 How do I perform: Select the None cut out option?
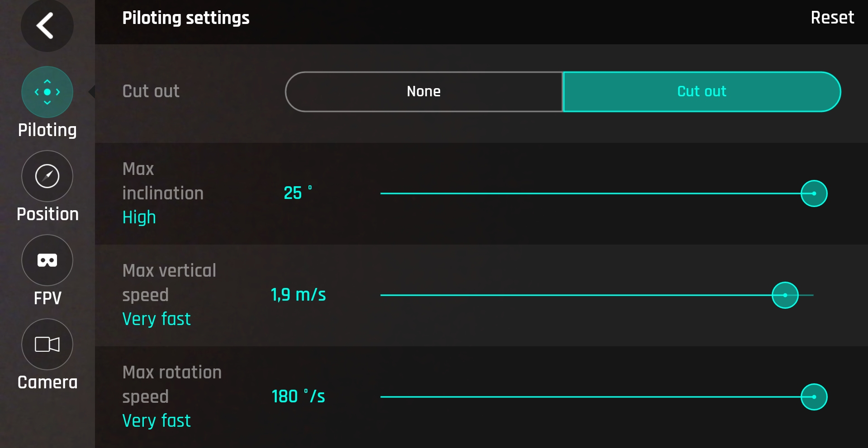coord(424,92)
